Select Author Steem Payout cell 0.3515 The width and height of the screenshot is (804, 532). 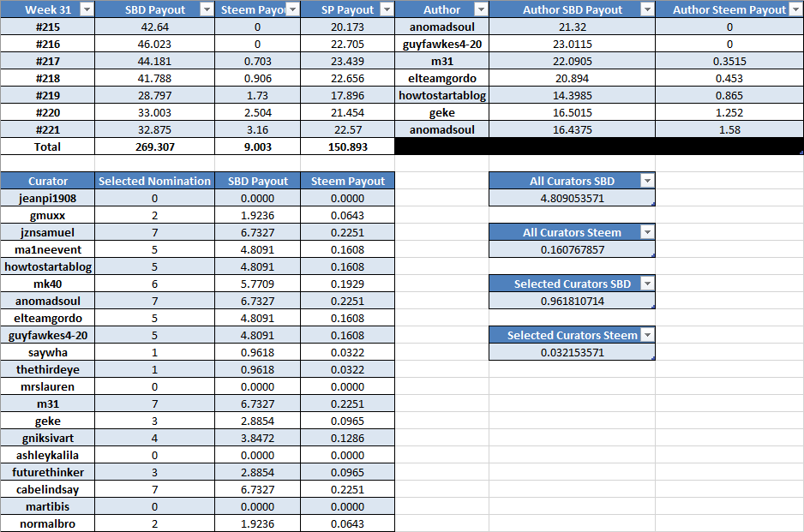point(729,61)
